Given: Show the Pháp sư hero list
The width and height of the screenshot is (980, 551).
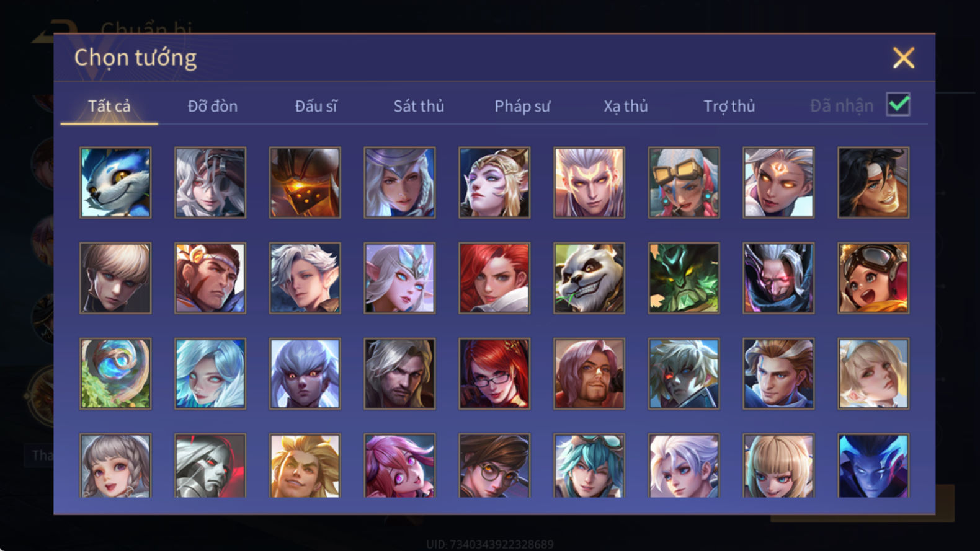Looking at the screenshot, I should click(x=522, y=106).
